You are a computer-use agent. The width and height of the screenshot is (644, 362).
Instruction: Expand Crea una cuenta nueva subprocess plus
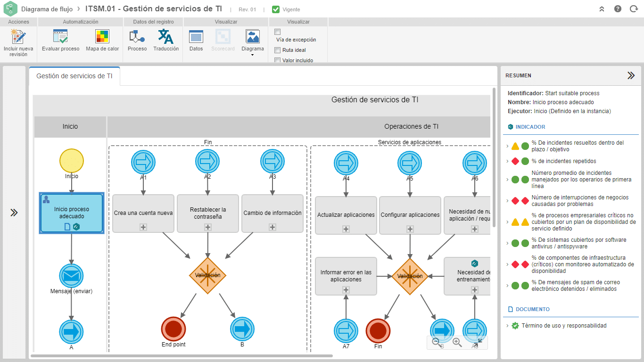click(143, 227)
